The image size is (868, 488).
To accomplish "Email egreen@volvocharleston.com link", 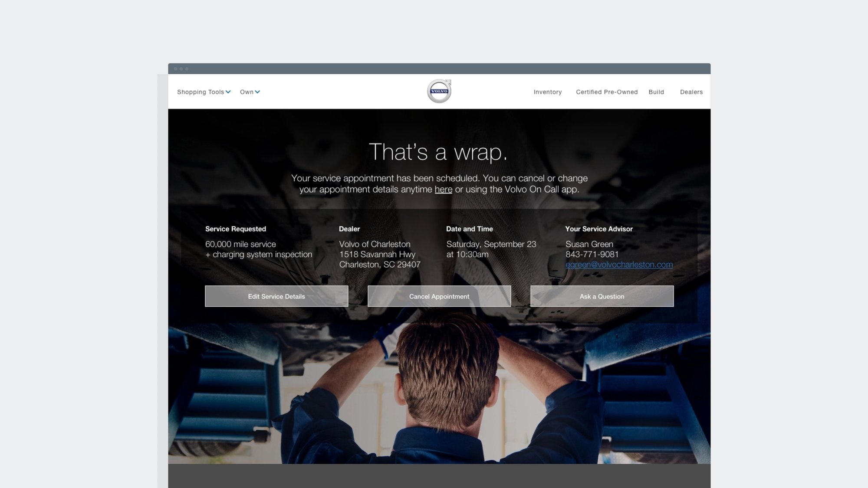I will (619, 265).
